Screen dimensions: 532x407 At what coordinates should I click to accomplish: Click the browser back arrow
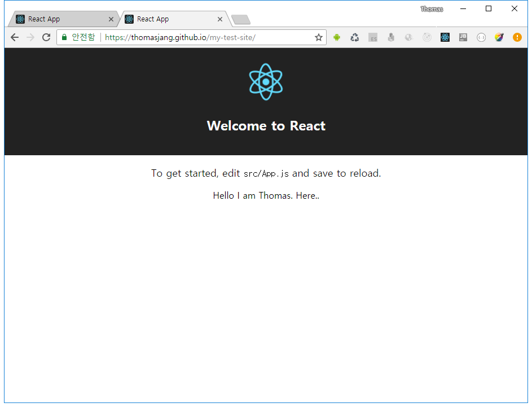click(x=14, y=37)
